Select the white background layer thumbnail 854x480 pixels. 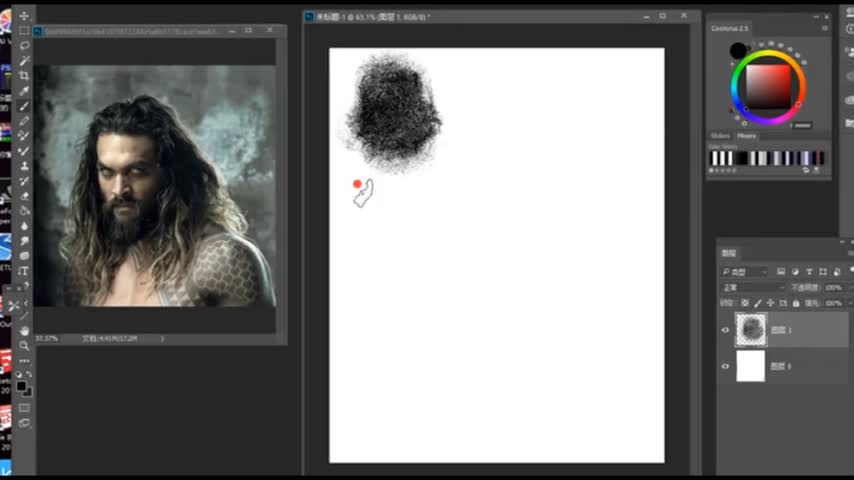tap(751, 366)
